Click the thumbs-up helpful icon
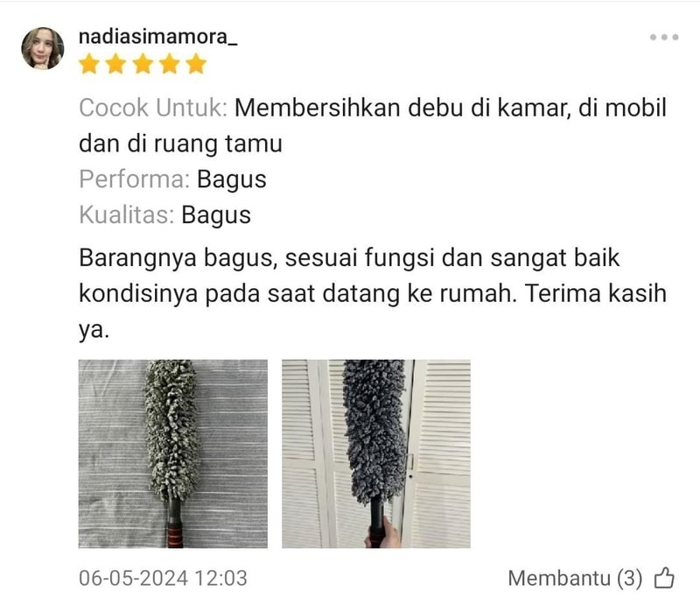 (x=664, y=578)
